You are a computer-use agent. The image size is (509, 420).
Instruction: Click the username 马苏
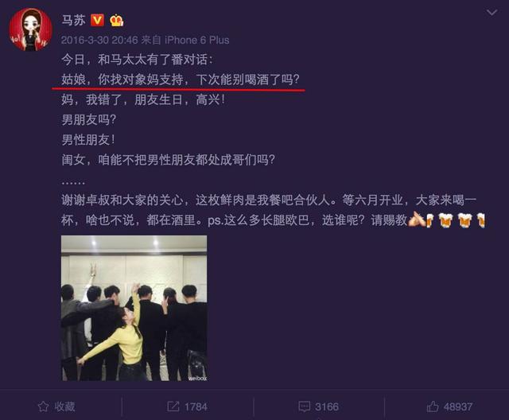click(73, 20)
